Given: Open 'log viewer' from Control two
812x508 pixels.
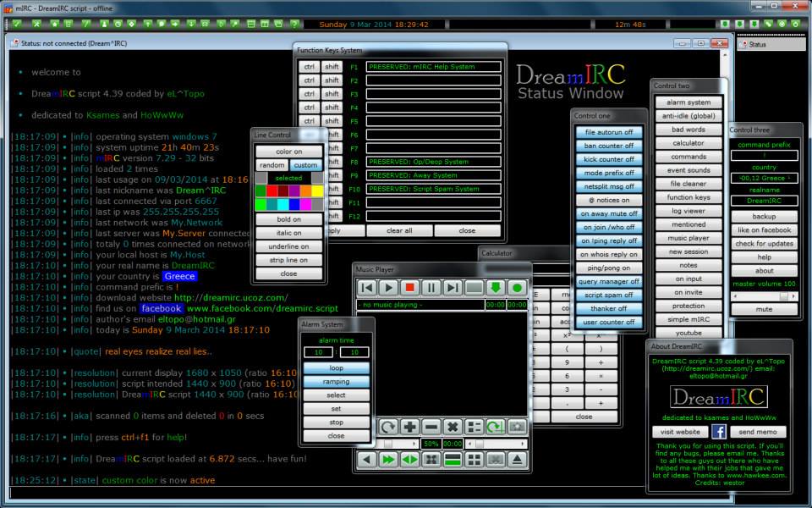Looking at the screenshot, I should coord(689,211).
